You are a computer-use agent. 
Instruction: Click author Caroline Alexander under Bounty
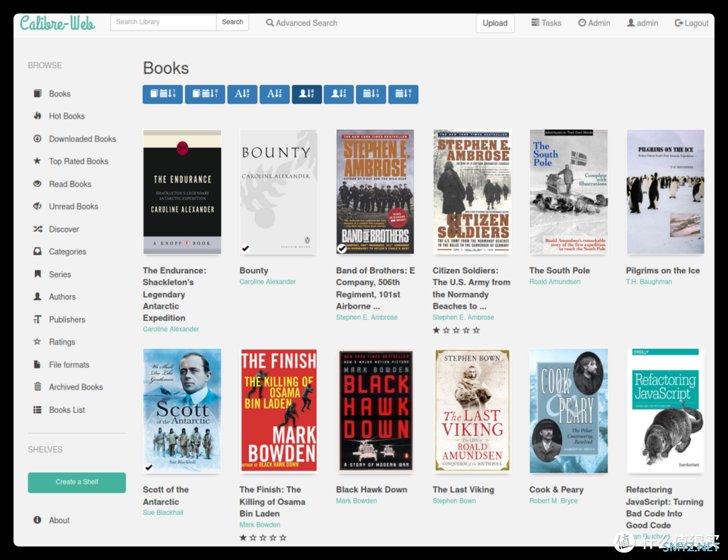point(268,282)
